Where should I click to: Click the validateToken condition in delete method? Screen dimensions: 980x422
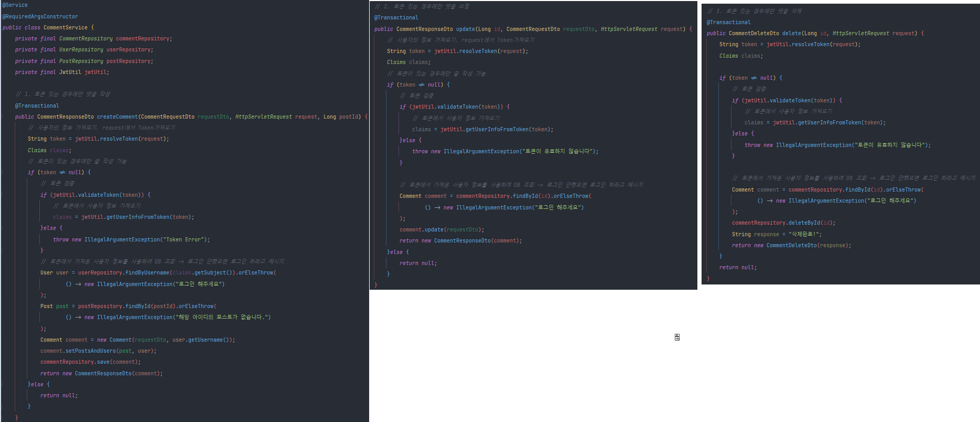coord(787,100)
